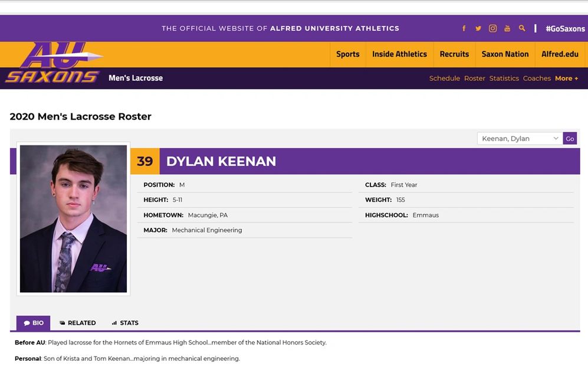Open the Instagram icon in header
Image resolution: width=588 pixels, height=366 pixels.
(x=492, y=28)
